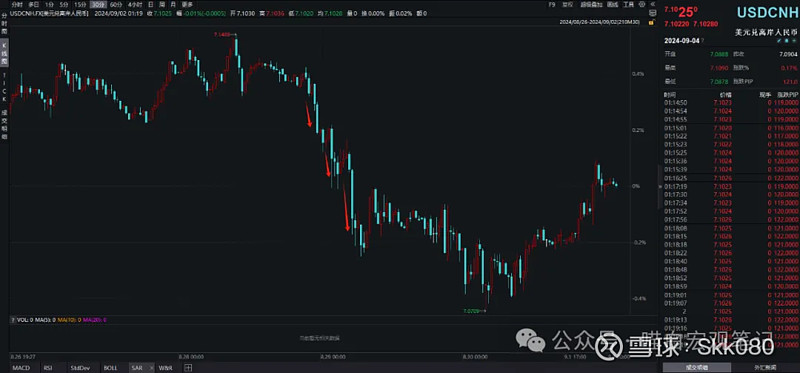Switch to the BOLL indicator tab
The width and height of the screenshot is (800, 373).
point(110,368)
